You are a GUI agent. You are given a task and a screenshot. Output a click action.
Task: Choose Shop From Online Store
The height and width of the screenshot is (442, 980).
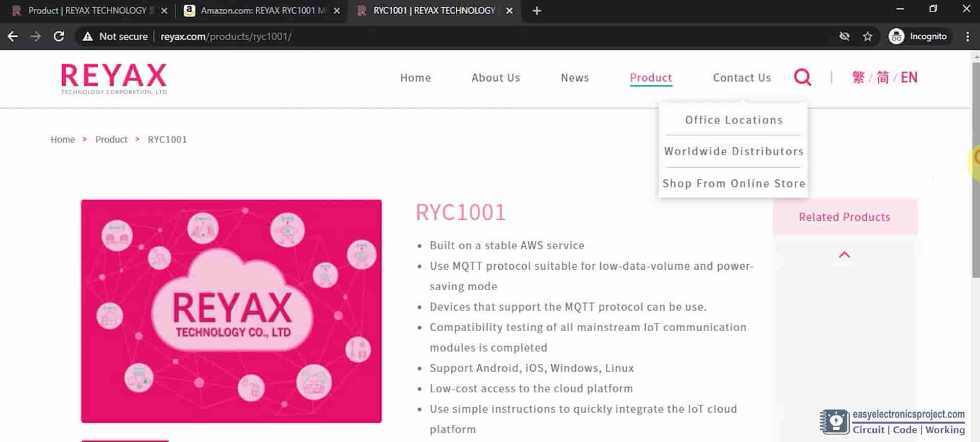[x=733, y=183]
